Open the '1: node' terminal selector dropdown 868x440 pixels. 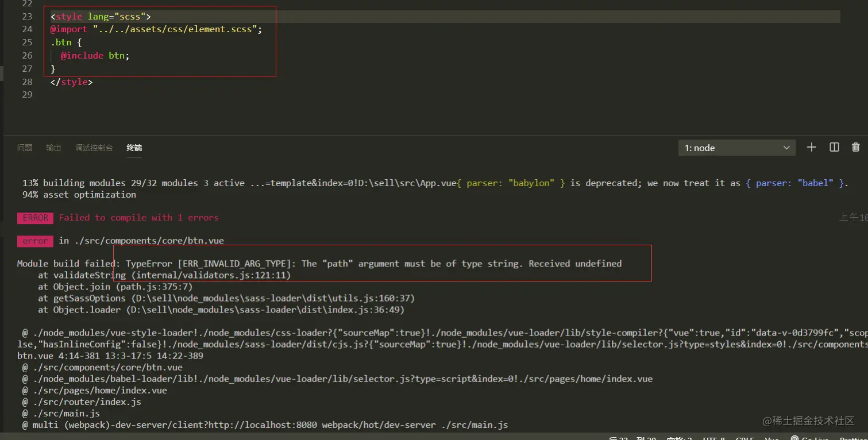737,148
